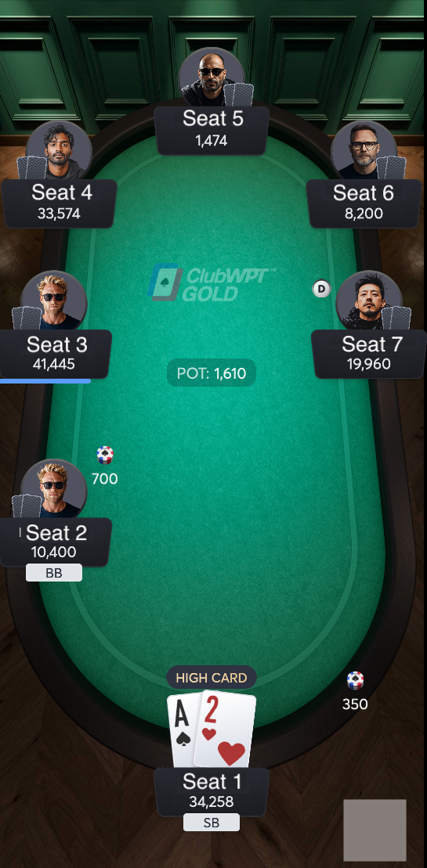Click Seat 4's face-down hole cards

click(x=31, y=167)
